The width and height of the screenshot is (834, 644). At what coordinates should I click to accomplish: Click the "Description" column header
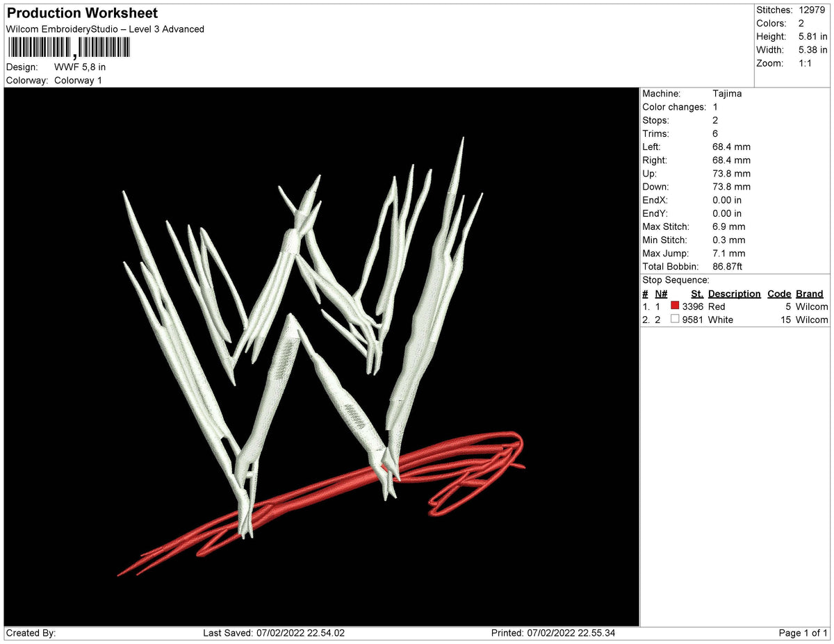734,293
